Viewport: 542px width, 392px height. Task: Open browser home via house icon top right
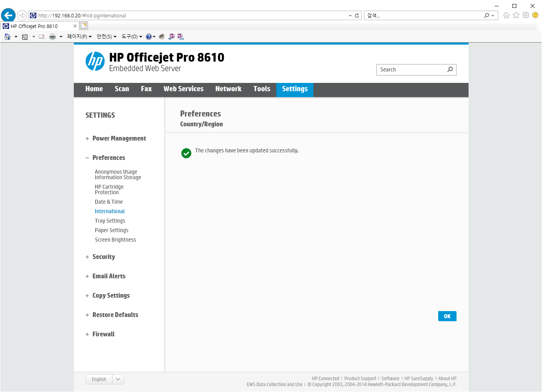click(x=506, y=15)
